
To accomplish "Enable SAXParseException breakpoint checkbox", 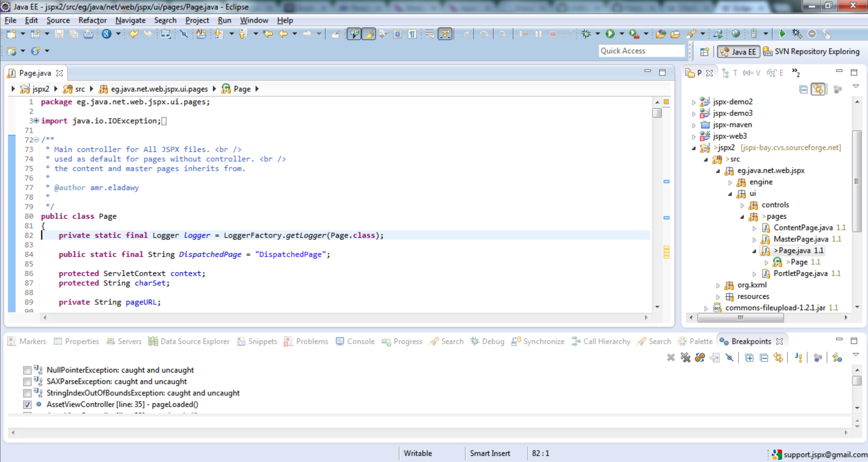I will [x=27, y=382].
